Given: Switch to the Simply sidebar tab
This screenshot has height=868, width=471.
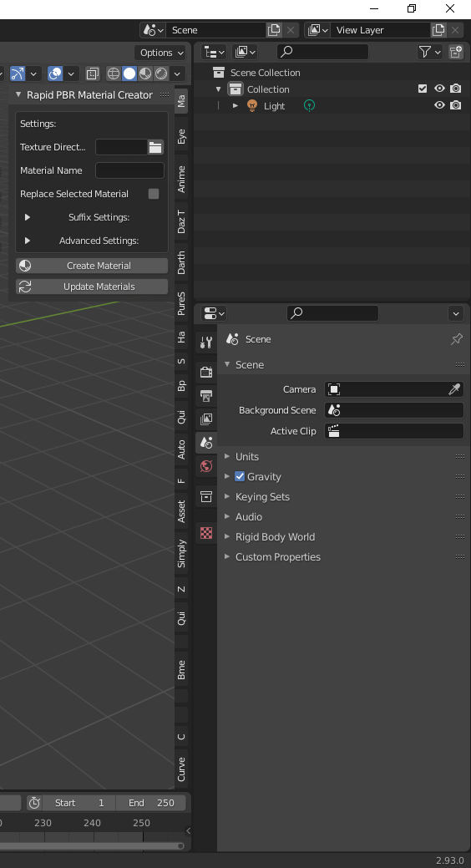Looking at the screenshot, I should coord(181,553).
